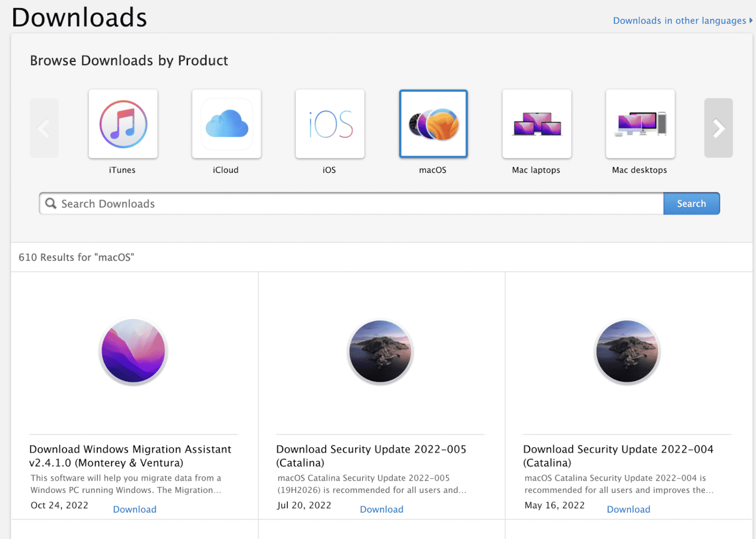This screenshot has height=539, width=756.
Task: Click Catalina image for Security Update 2022-004
Action: 627,352
